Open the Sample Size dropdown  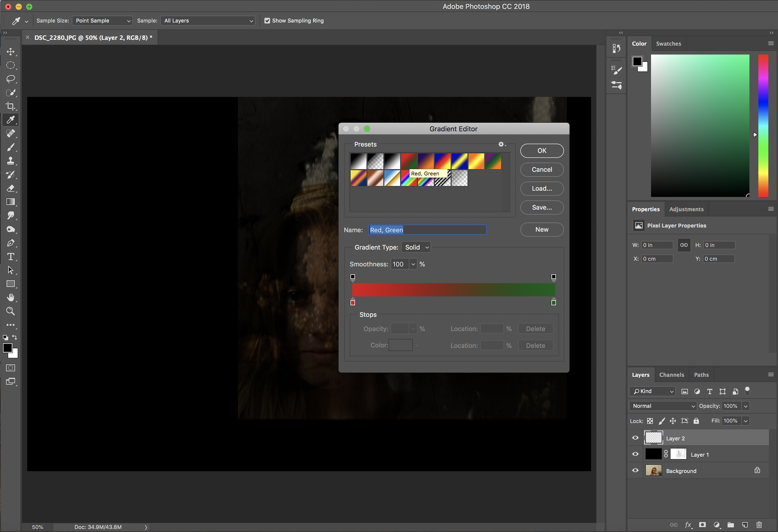click(102, 21)
